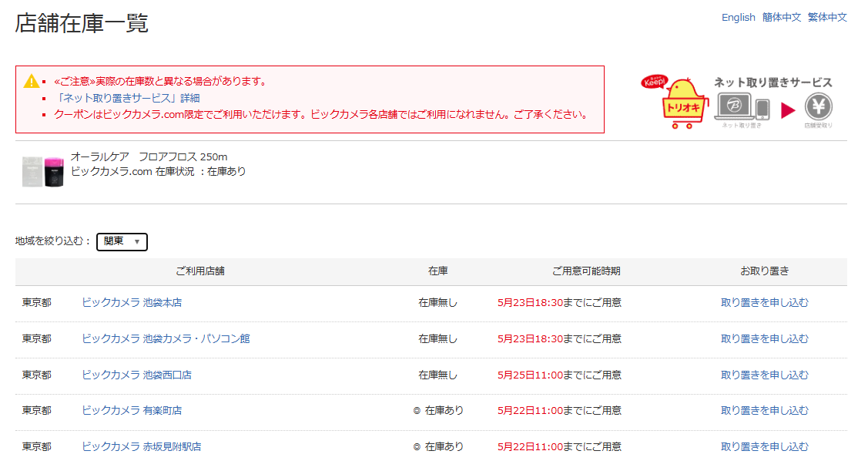Open store link ビックカメラ 池袋本店

(x=132, y=302)
